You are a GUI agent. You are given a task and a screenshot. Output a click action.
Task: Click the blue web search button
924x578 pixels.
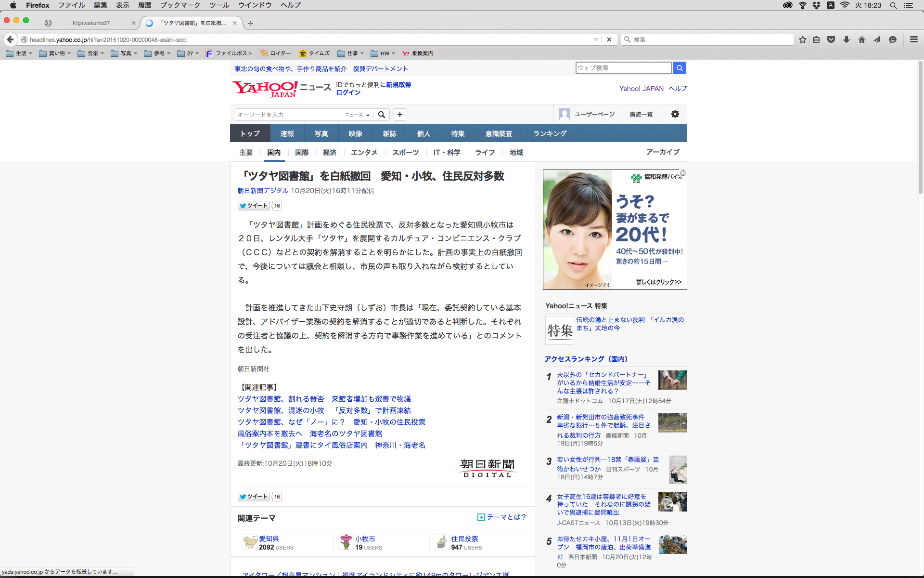click(680, 68)
